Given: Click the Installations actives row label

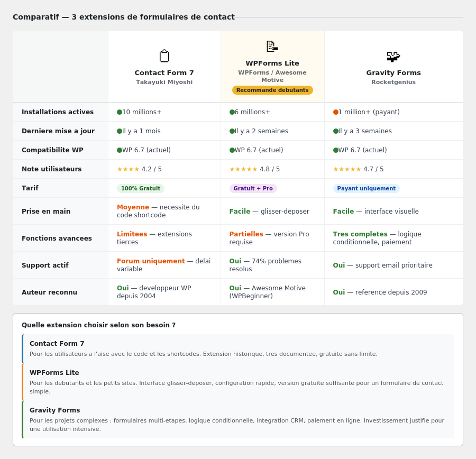Looking at the screenshot, I should [58, 112].
